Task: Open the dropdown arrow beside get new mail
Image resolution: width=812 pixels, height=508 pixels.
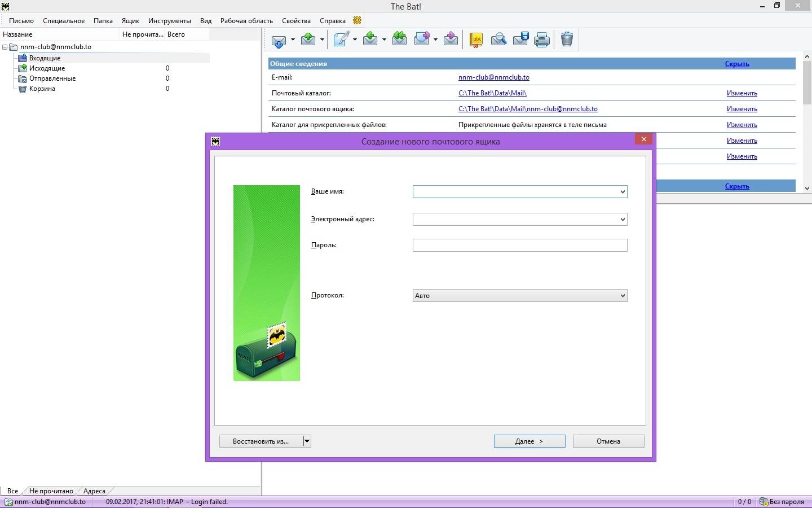Action: (x=292, y=40)
